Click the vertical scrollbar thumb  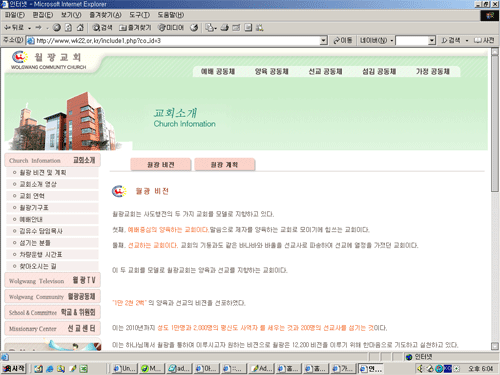[495, 124]
